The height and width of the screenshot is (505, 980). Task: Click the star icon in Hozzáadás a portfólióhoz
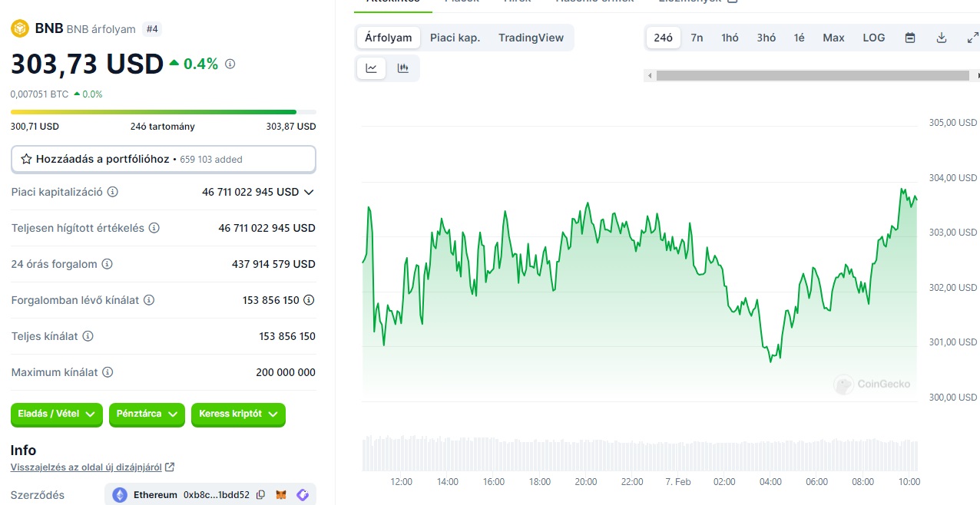[x=26, y=159]
